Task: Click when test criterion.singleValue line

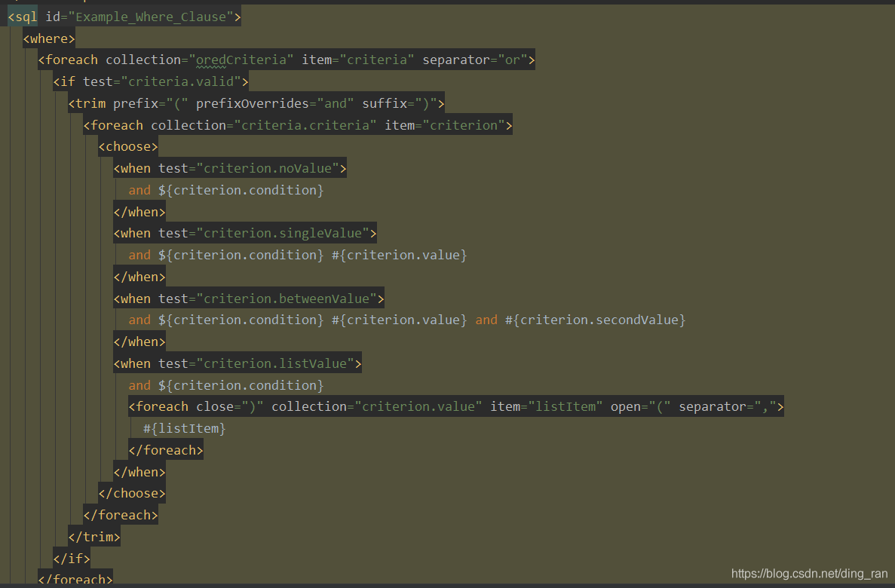Action: point(245,233)
